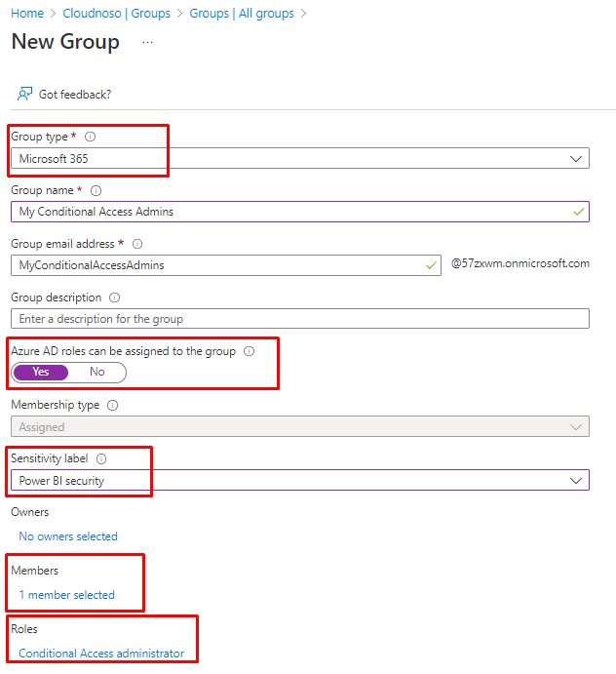Open the ellipsis menu beside New Group

(x=147, y=43)
